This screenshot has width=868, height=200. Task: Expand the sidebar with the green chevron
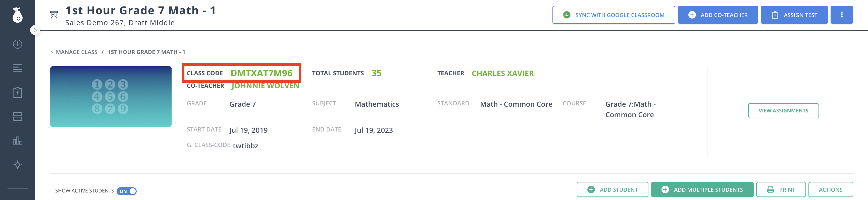(x=35, y=30)
